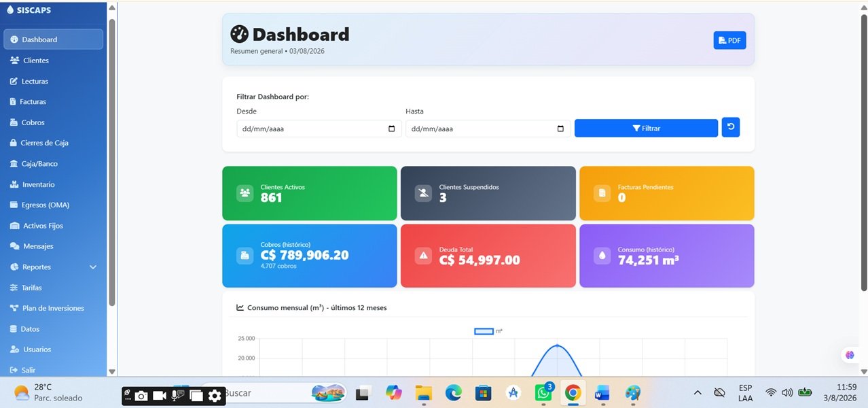
Task: Click the consumption value 74,251 m³
Action: coord(648,260)
